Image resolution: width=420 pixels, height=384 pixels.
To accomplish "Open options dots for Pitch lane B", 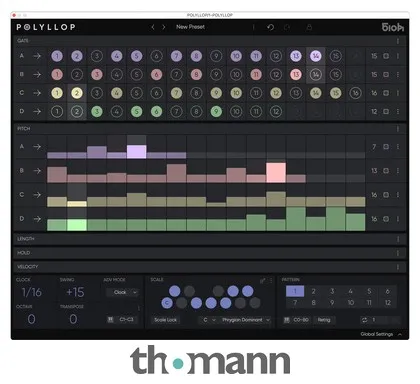I will point(398,171).
